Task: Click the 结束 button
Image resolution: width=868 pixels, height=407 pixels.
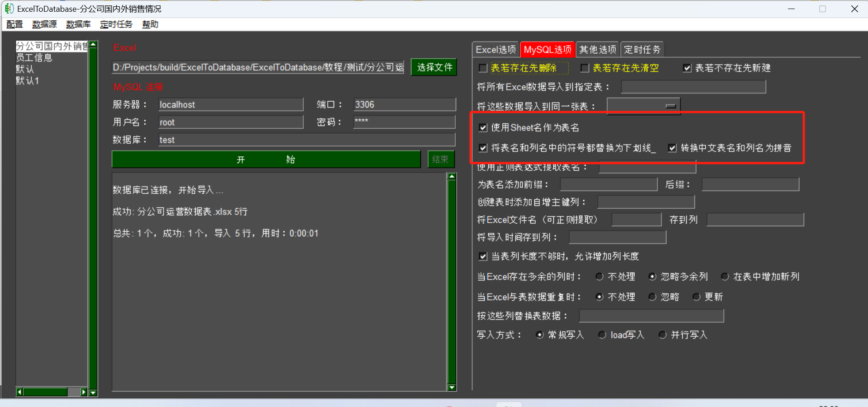Action: [x=441, y=159]
